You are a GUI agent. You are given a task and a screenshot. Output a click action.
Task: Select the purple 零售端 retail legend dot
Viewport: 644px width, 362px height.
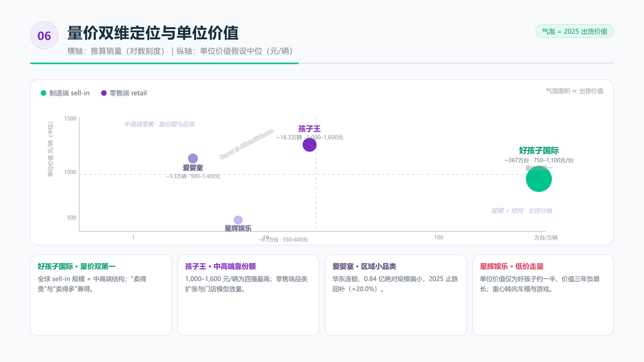click(104, 93)
